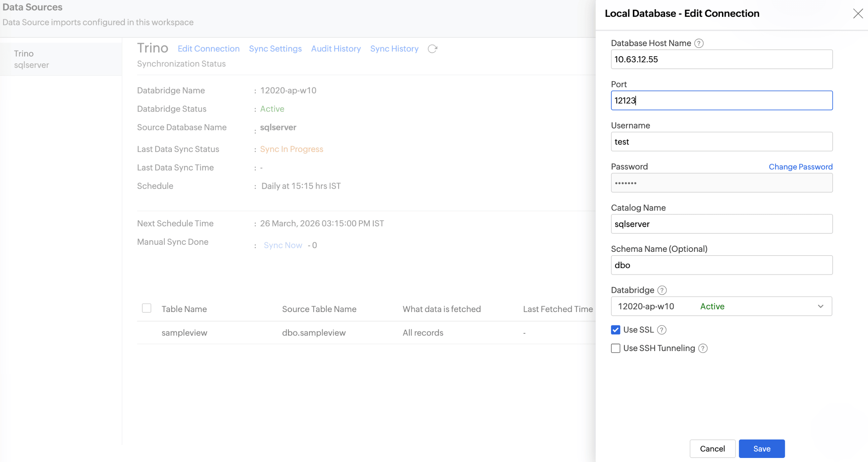Tick the Table Name header checkbox
The image size is (868, 462).
coord(146,308)
